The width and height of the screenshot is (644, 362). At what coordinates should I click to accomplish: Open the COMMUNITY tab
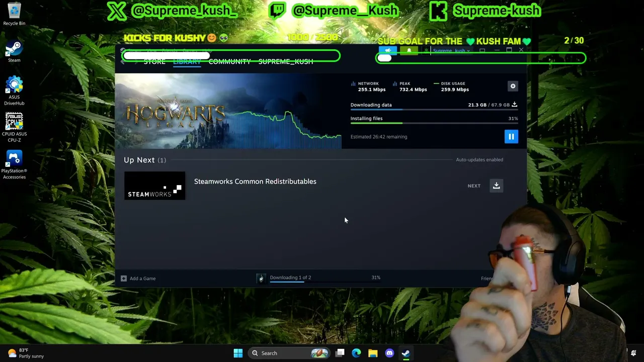229,61
